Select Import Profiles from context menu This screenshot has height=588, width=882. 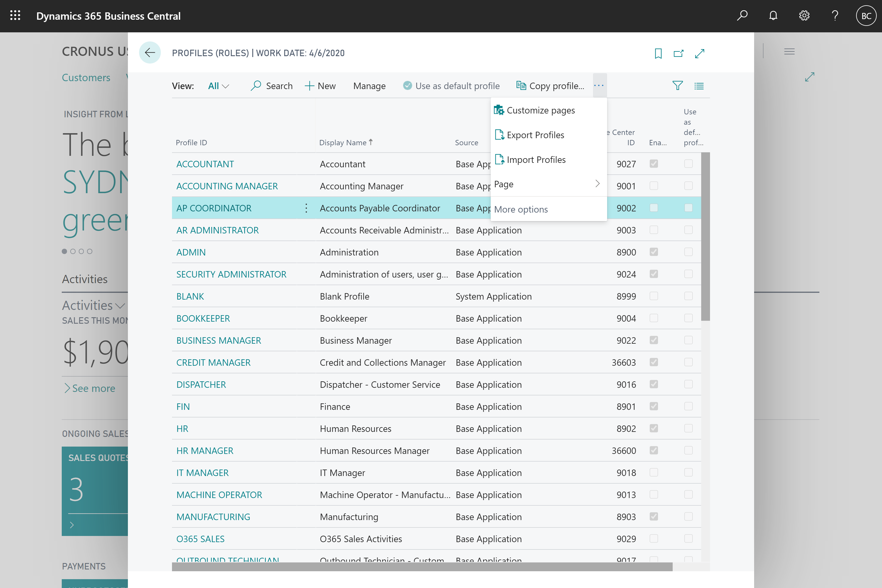tap(535, 159)
